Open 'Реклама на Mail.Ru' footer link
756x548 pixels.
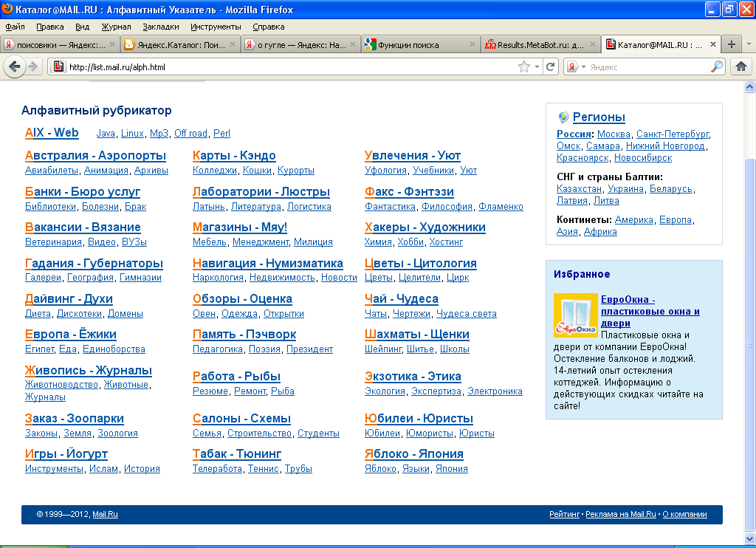(620, 514)
